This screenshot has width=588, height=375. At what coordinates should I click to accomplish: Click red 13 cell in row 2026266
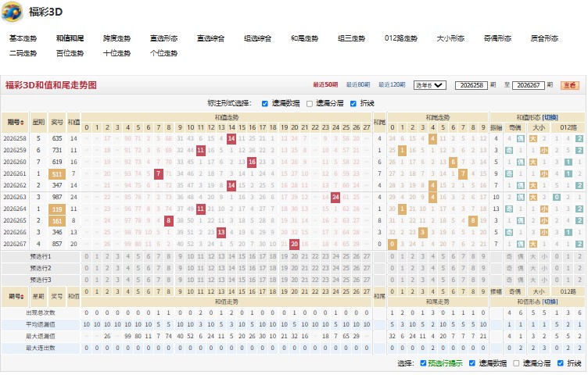221,232
